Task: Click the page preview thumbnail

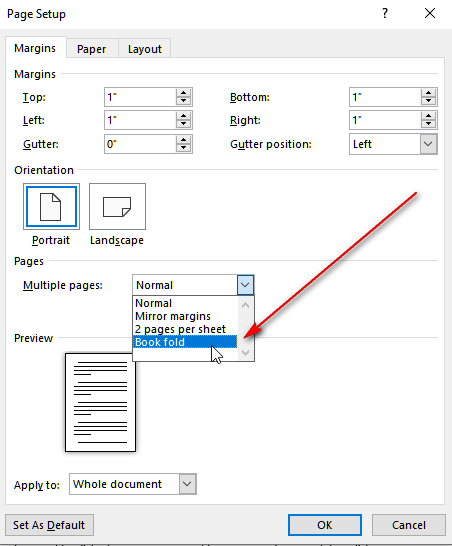Action: point(100,402)
